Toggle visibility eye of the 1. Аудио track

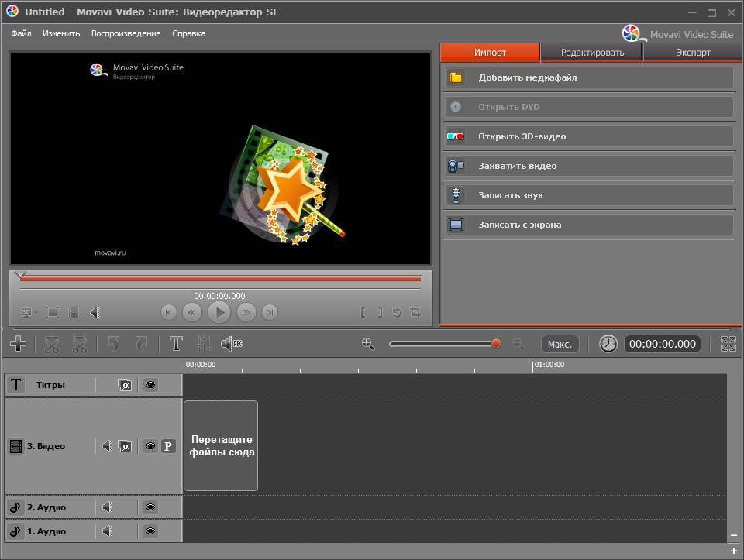point(150,531)
